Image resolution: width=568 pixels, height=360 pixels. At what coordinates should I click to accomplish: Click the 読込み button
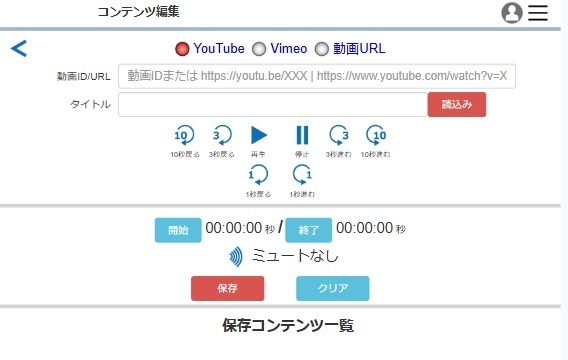[457, 105]
